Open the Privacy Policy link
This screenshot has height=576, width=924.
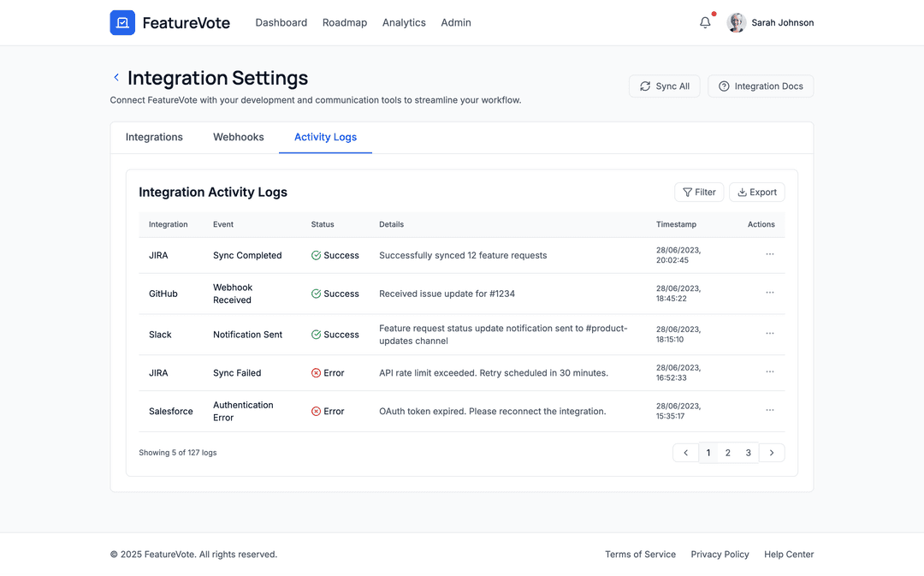coord(720,555)
